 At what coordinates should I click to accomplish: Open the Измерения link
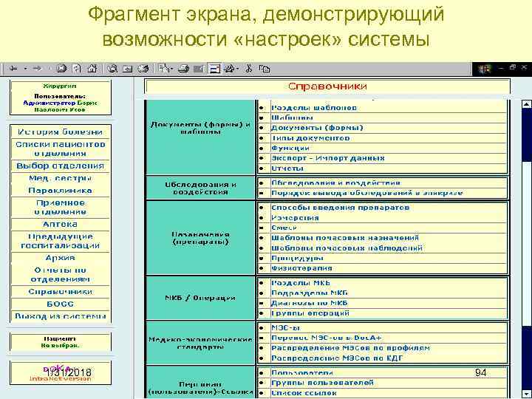[x=295, y=217]
